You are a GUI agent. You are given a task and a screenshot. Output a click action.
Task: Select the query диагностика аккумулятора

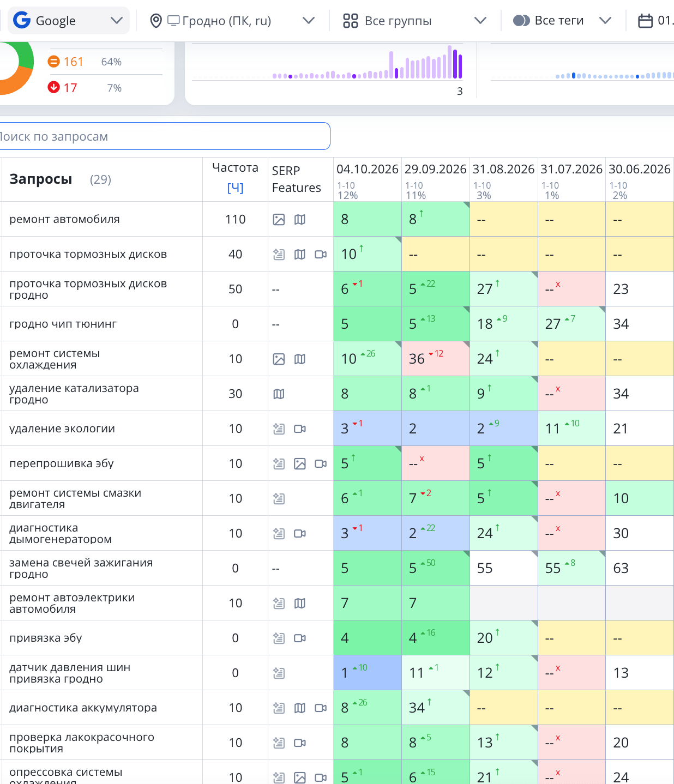coord(83,708)
